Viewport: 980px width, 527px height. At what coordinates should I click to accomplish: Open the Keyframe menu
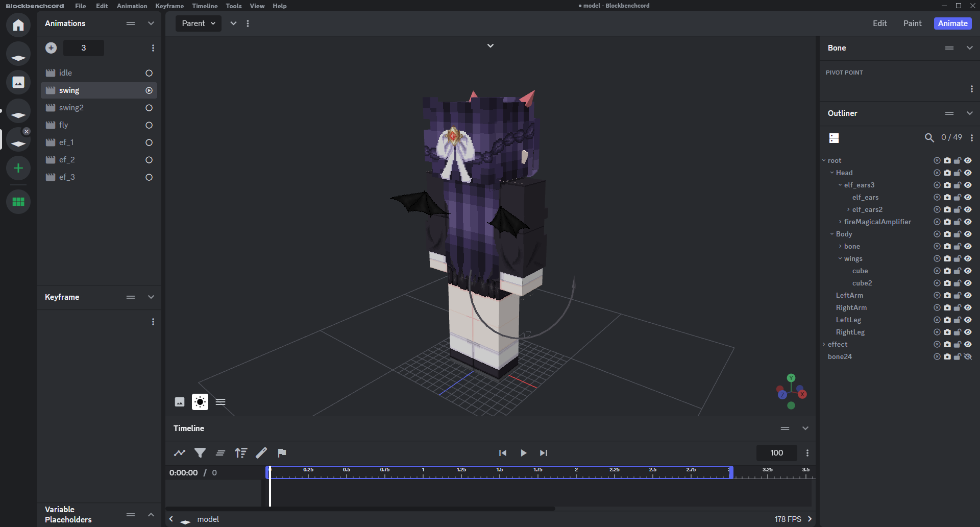pyautogui.click(x=169, y=6)
